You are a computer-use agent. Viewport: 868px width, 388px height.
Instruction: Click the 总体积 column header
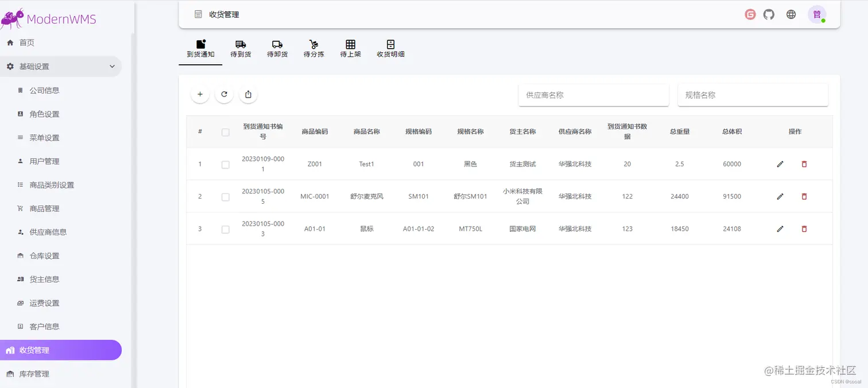point(732,131)
